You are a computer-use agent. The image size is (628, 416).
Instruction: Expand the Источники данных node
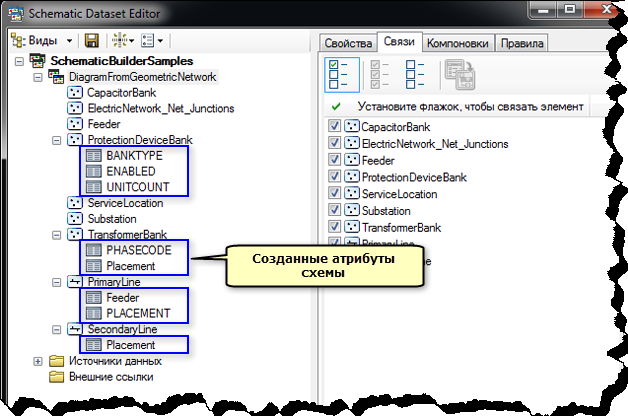coord(38,360)
